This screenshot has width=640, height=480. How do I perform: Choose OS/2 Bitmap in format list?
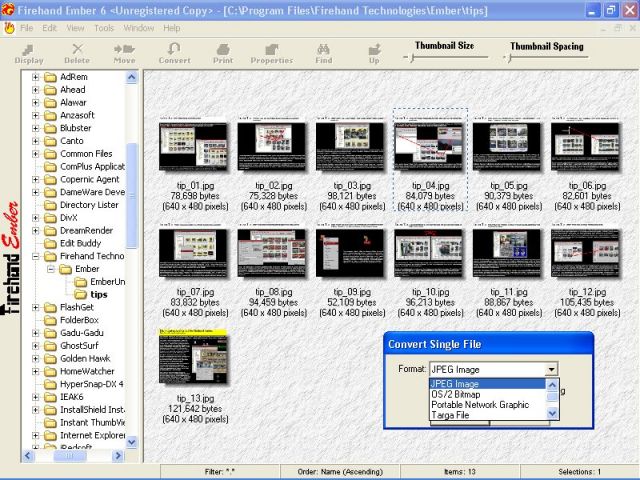487,394
